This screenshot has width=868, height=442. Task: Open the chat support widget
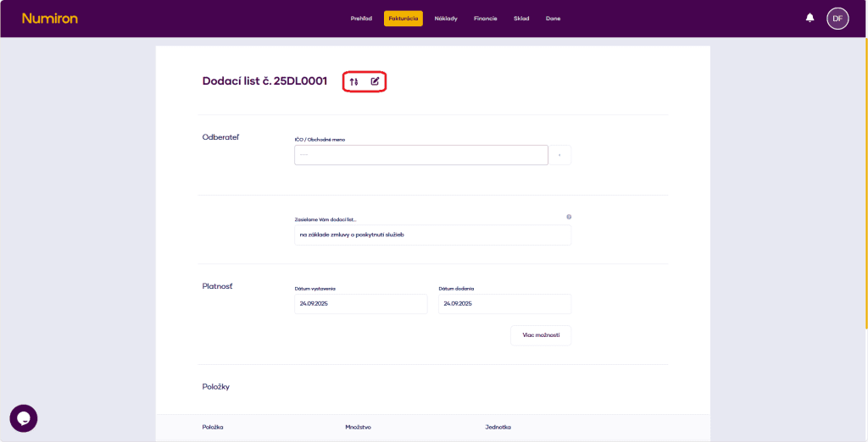point(24,418)
